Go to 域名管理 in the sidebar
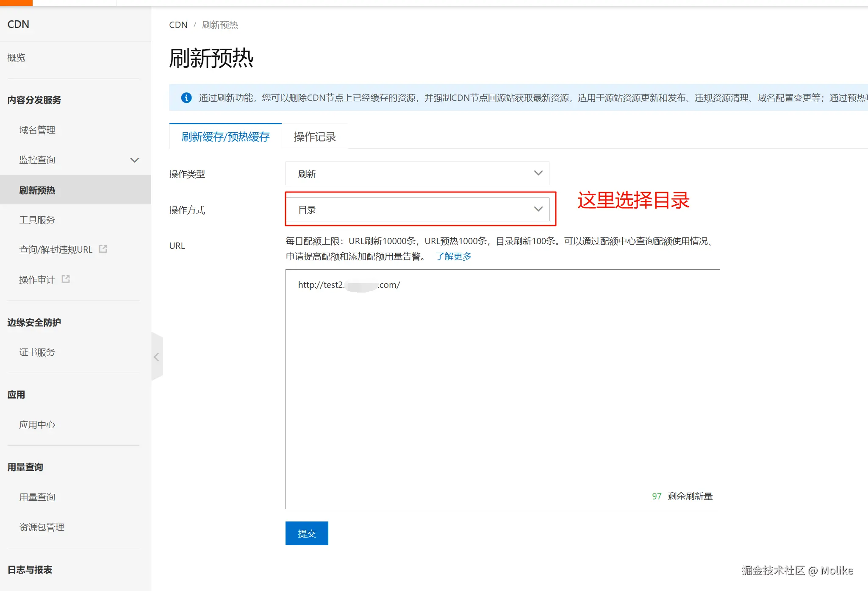Image resolution: width=868 pixels, height=591 pixels. (x=37, y=130)
